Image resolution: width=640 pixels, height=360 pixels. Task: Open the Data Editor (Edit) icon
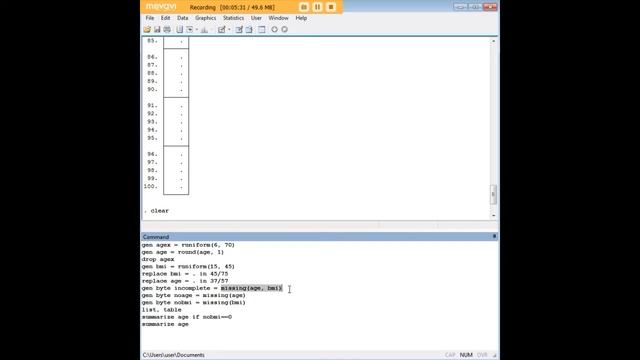tap(239, 29)
